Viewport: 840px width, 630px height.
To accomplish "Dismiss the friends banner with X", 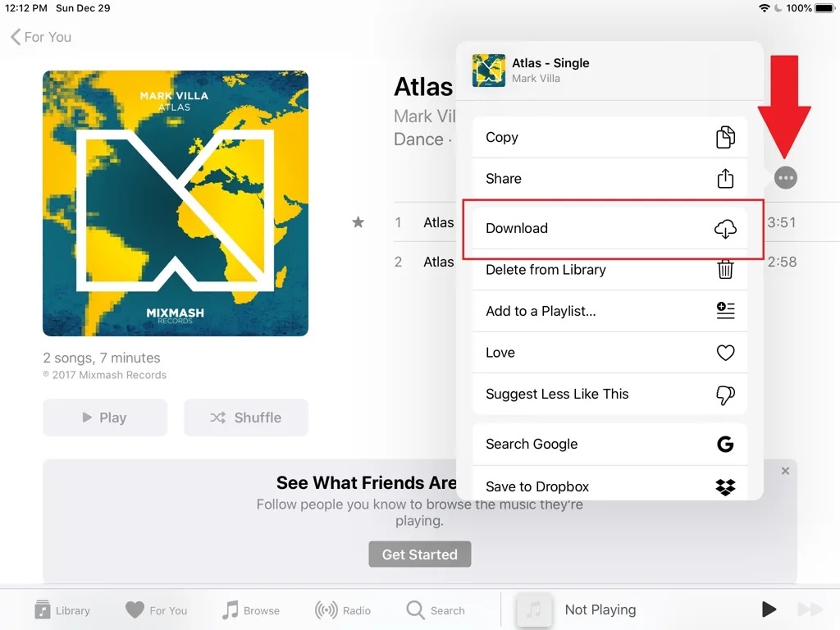I will coord(785,471).
